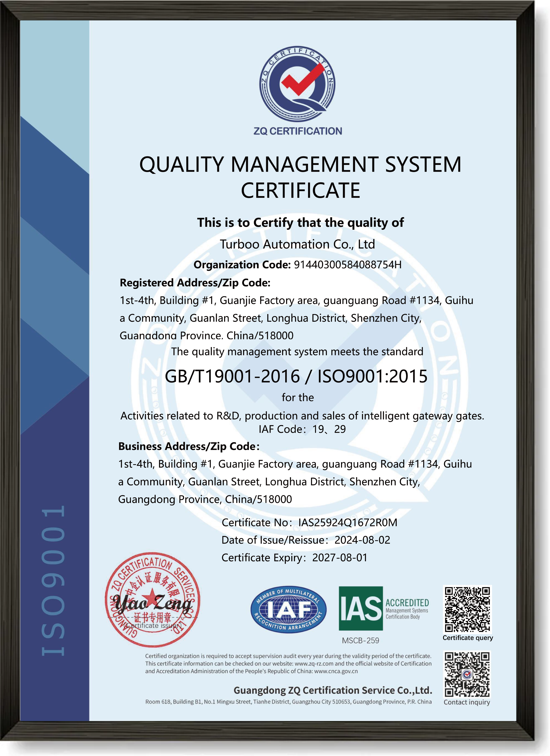Click the IAF Code 19, 29 line
550x756 pixels.
pos(302,429)
